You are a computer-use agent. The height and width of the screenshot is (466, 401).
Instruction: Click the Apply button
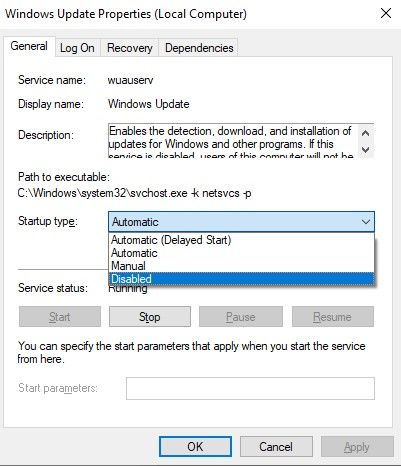(x=357, y=446)
